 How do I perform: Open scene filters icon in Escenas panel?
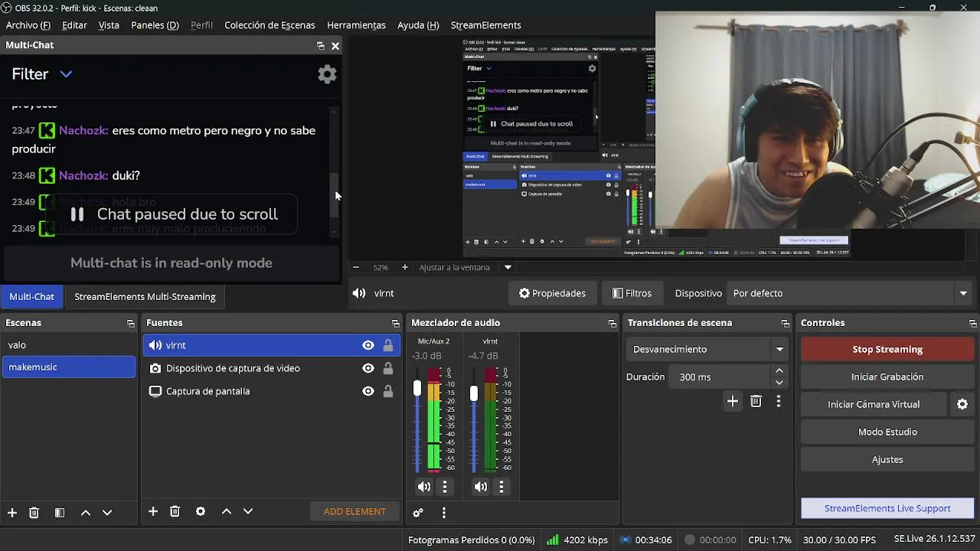[60, 513]
